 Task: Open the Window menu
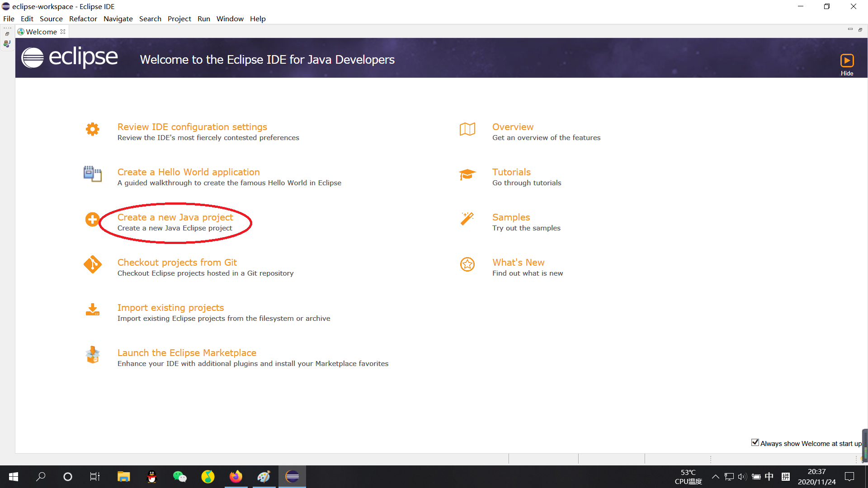[x=230, y=19]
